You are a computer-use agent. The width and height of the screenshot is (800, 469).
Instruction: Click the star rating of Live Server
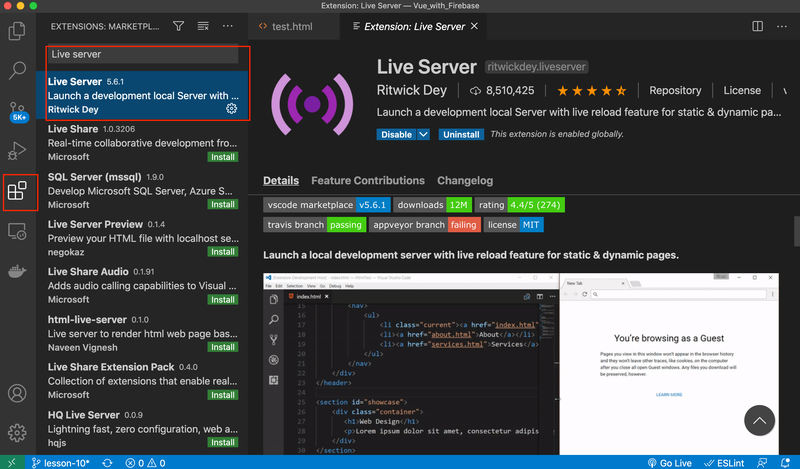(592, 91)
